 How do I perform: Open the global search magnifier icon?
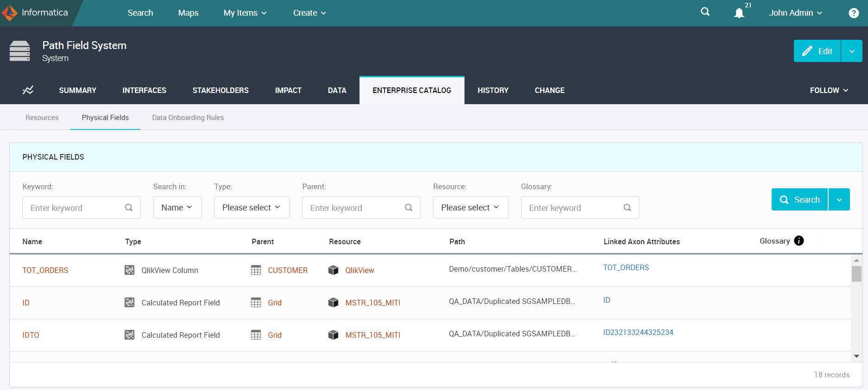(705, 12)
